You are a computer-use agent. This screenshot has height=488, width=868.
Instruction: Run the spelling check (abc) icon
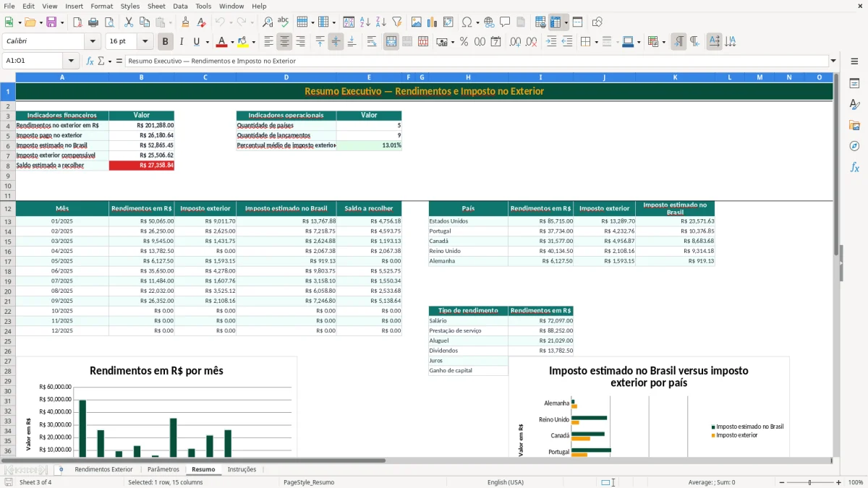[284, 22]
